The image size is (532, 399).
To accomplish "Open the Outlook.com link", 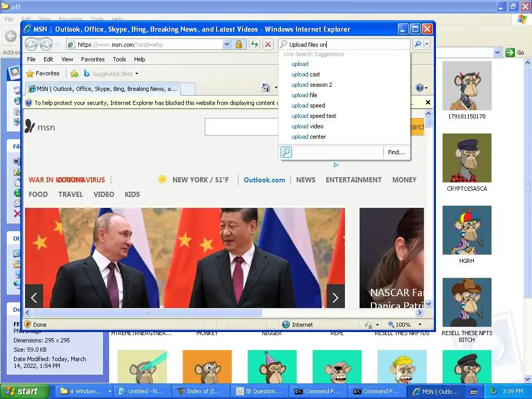I will point(264,180).
